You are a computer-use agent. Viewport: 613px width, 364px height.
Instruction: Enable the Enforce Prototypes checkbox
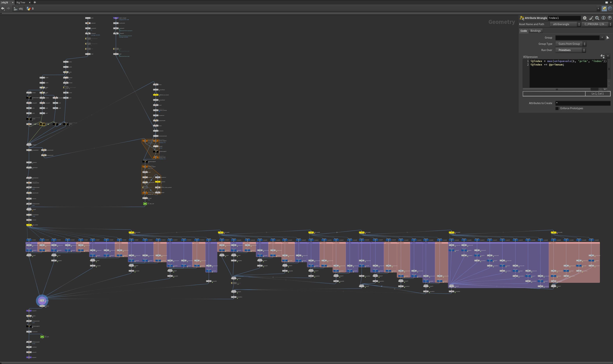coord(557,108)
